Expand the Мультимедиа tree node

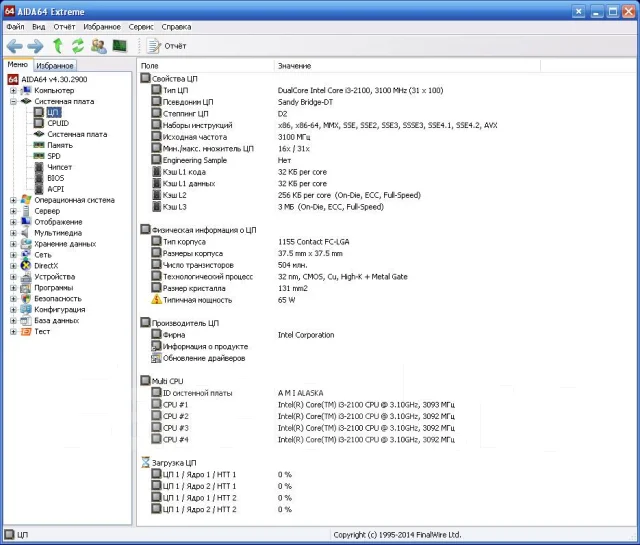coord(13,233)
